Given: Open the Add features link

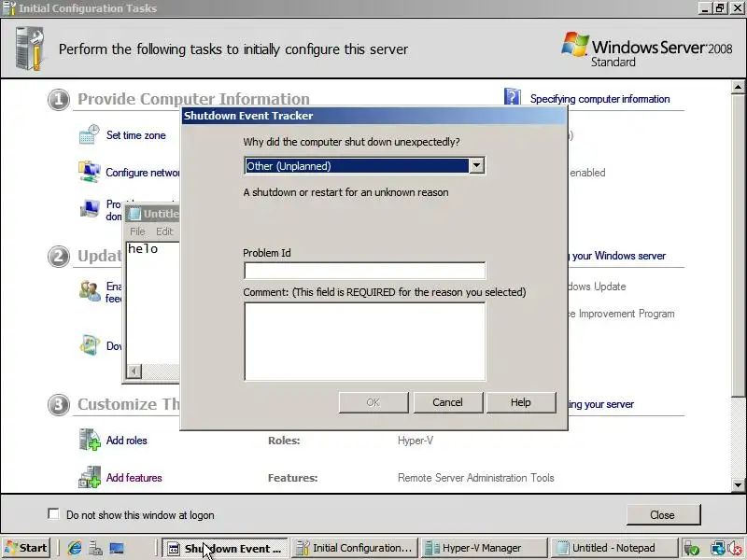Looking at the screenshot, I should click(134, 478).
